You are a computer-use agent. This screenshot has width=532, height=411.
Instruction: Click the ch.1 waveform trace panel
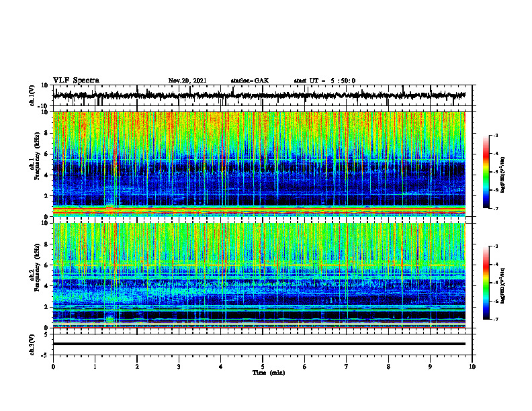[263, 95]
